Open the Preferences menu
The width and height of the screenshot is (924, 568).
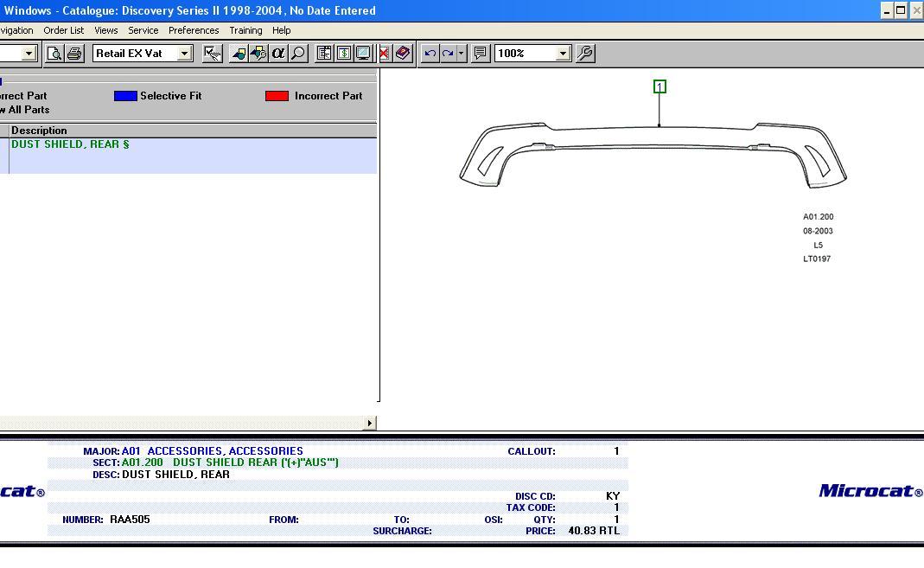tap(194, 30)
